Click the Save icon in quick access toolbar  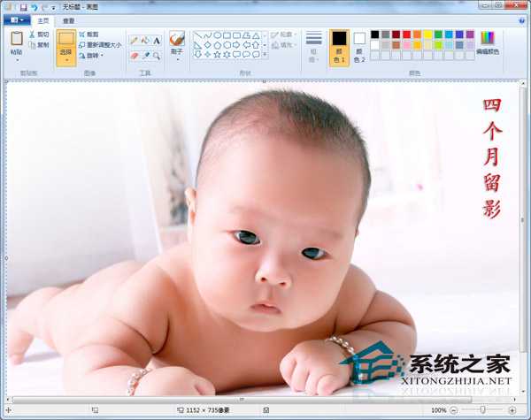(23, 7)
